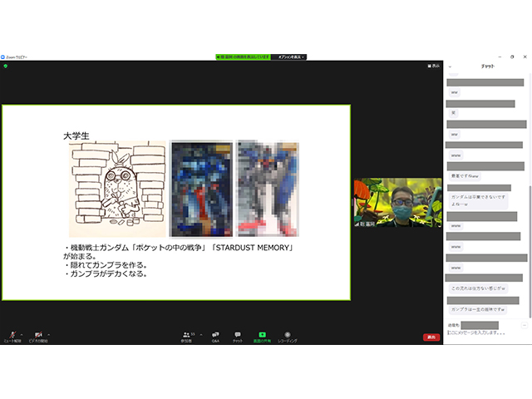Open the Q&A panel
The image size is (532, 399).
215,337
